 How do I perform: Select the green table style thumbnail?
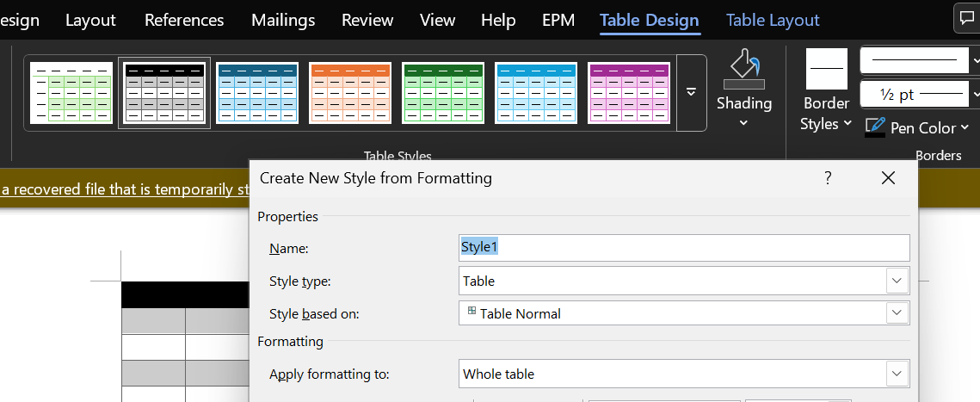(x=443, y=92)
